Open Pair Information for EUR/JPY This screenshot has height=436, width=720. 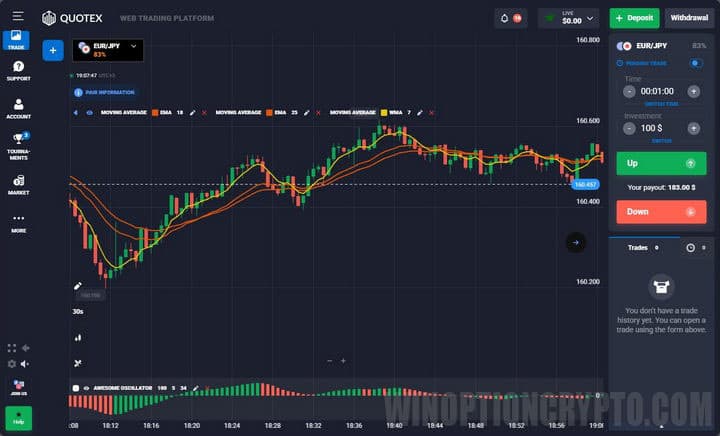(x=105, y=92)
